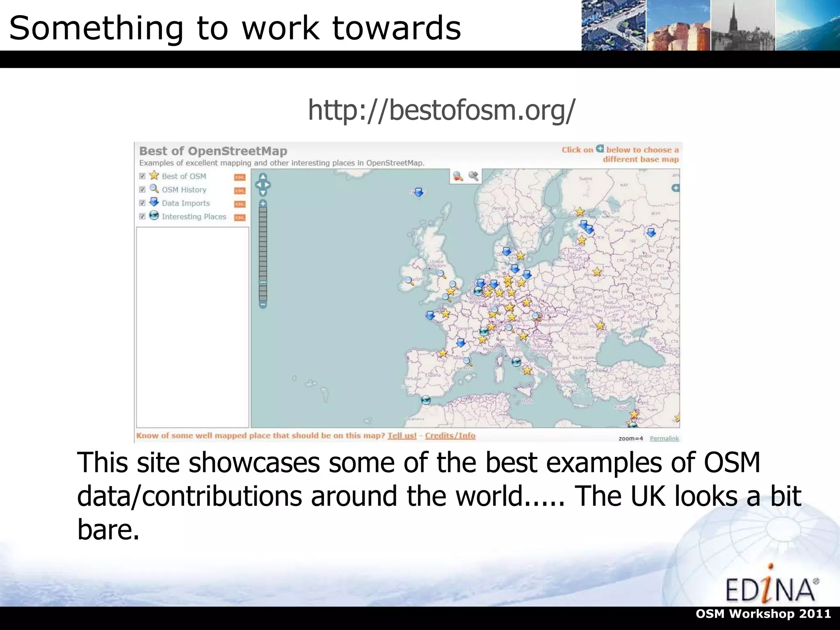The width and height of the screenshot is (840, 630).
Task: Zoom out using the minus button
Action: (263, 305)
